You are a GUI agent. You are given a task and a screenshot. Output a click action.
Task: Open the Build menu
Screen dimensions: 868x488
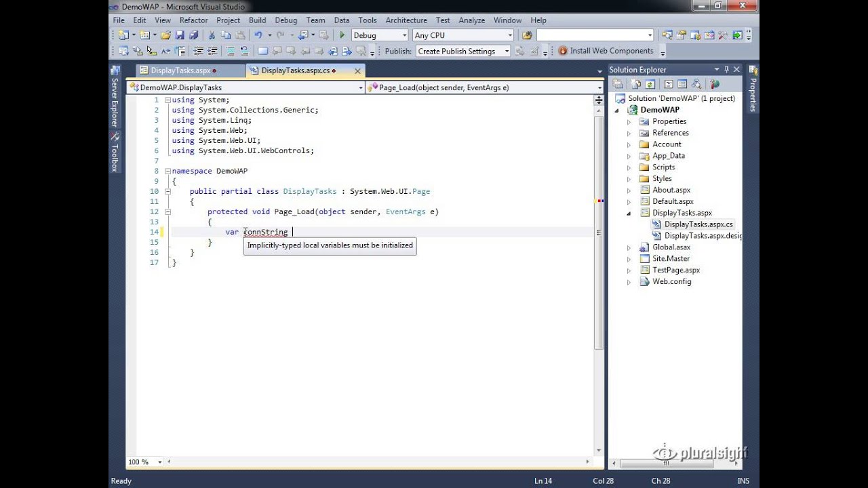(x=257, y=20)
